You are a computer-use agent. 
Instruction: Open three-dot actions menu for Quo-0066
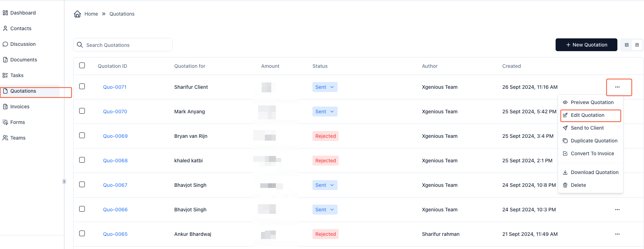pyautogui.click(x=617, y=210)
